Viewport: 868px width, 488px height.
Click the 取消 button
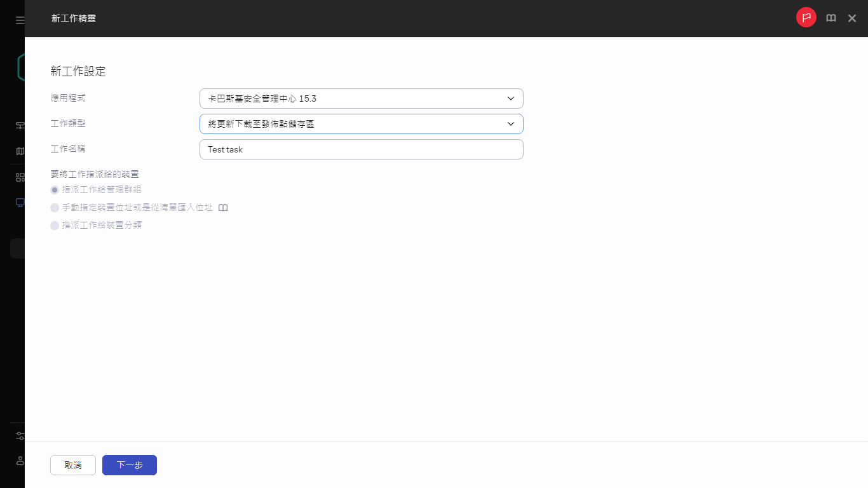(x=72, y=464)
